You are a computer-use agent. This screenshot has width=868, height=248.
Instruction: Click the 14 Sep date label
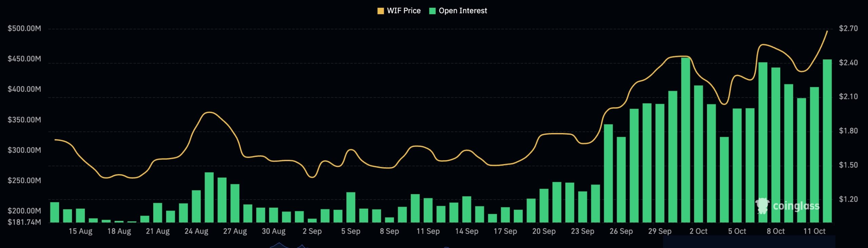click(x=467, y=231)
